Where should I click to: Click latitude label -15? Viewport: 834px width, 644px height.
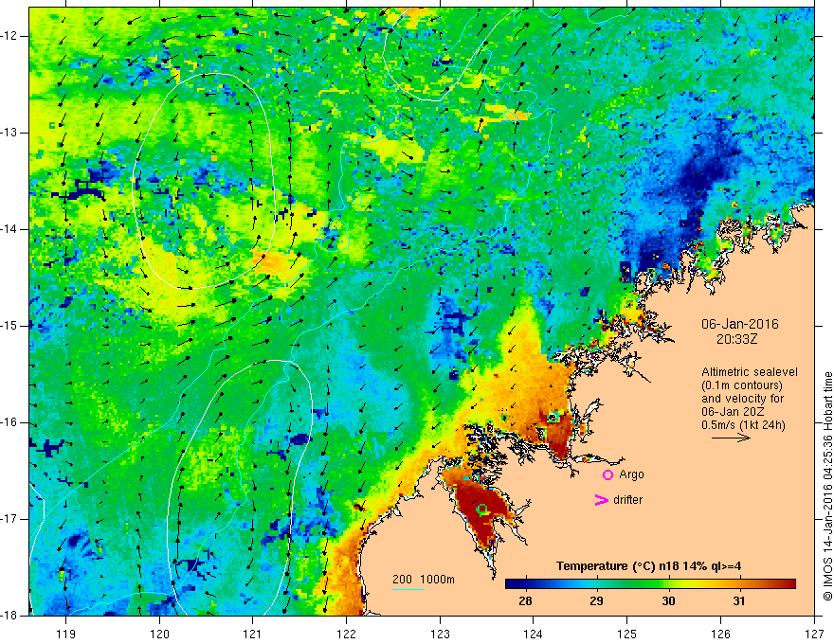9,326
